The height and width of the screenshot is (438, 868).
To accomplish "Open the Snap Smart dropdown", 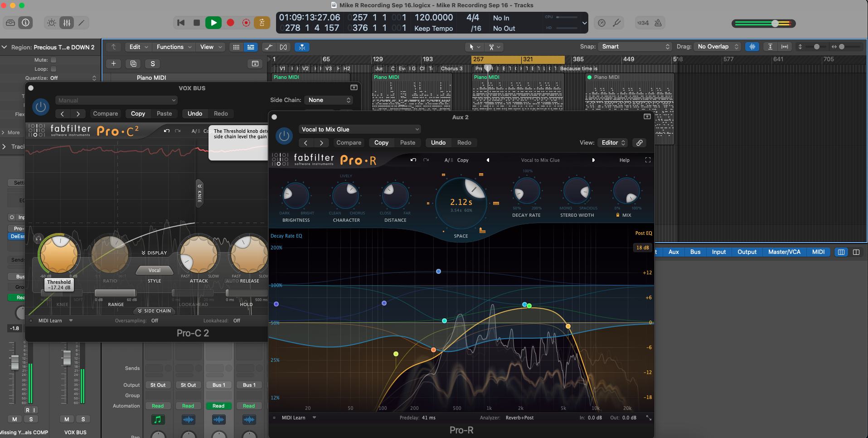I will [x=635, y=47].
